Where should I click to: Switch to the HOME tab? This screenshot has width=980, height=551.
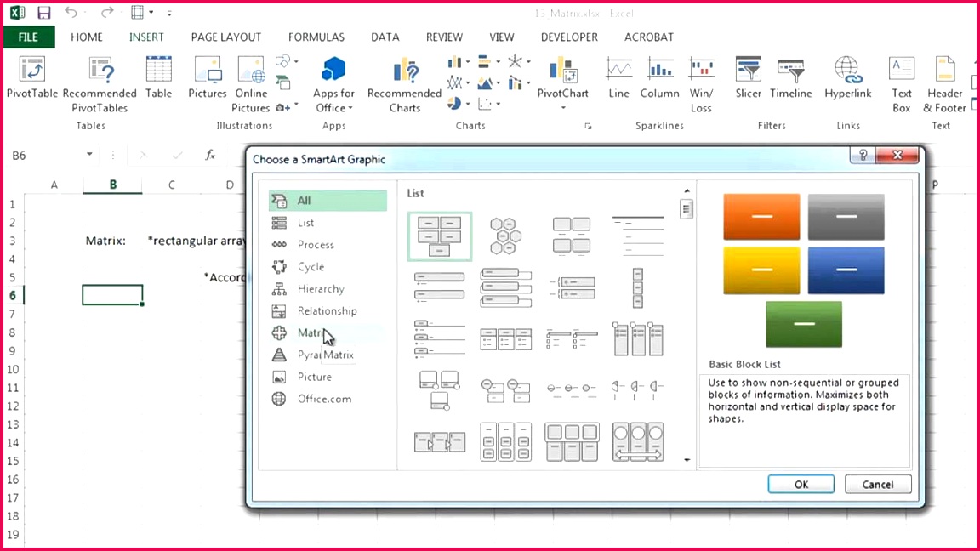tap(87, 37)
